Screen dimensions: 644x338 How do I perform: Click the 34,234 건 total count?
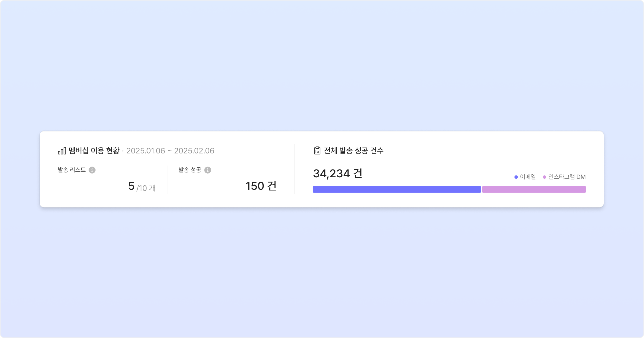(x=338, y=174)
